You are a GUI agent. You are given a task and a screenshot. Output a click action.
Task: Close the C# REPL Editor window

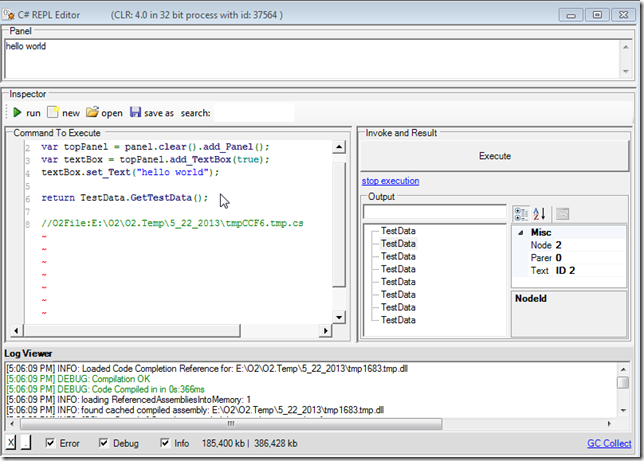tap(623, 15)
